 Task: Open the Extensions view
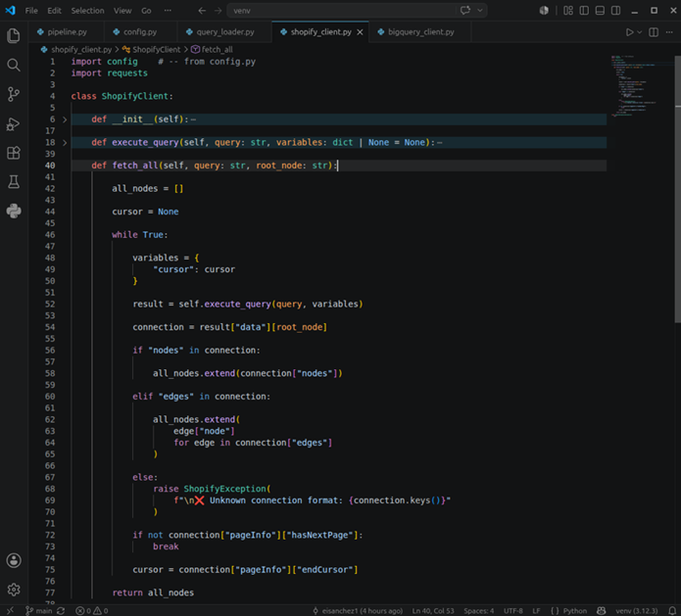pos(14,153)
